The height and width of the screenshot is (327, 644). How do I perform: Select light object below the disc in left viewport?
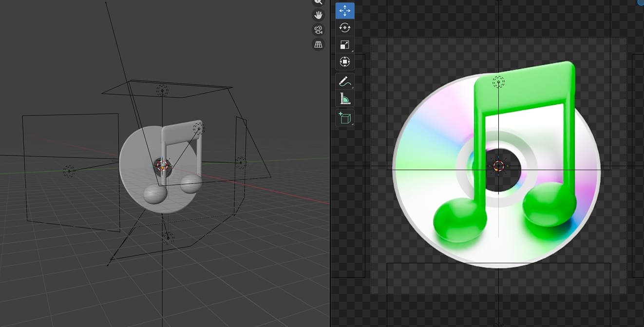pyautogui.click(x=168, y=237)
